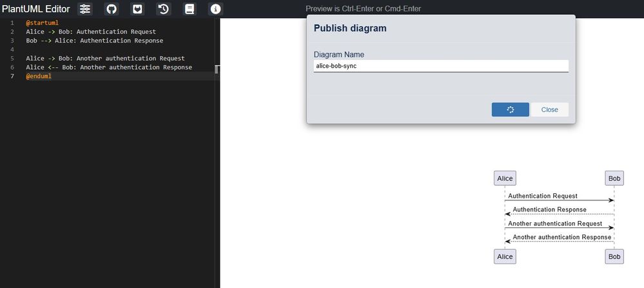Click 'Authentication Response' label in diagram

pyautogui.click(x=549, y=209)
